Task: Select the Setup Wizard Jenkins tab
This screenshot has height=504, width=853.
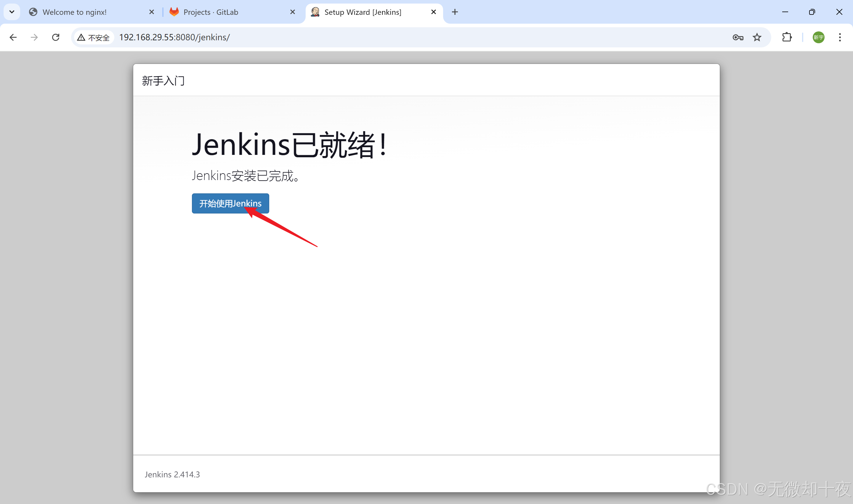Action: coord(363,12)
